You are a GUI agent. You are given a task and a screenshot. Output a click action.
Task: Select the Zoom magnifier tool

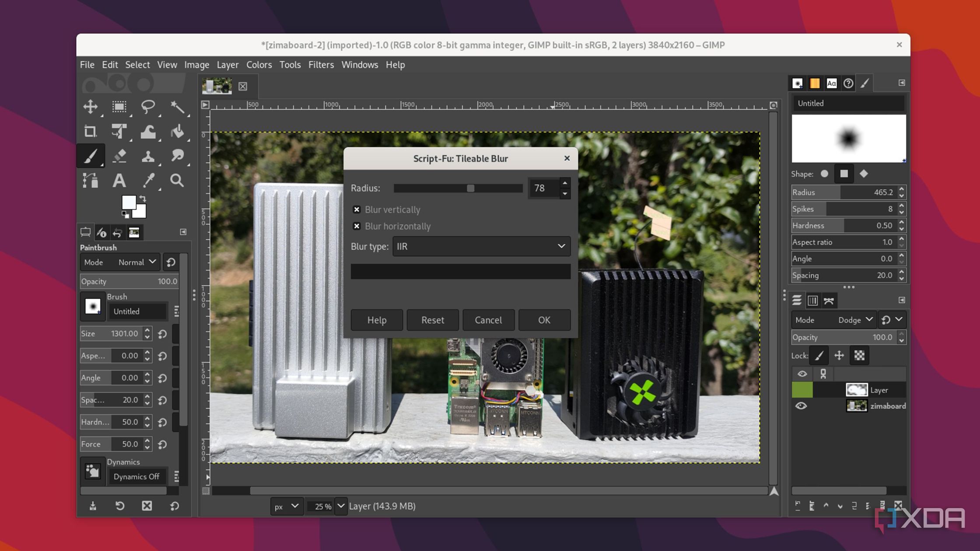[177, 180]
